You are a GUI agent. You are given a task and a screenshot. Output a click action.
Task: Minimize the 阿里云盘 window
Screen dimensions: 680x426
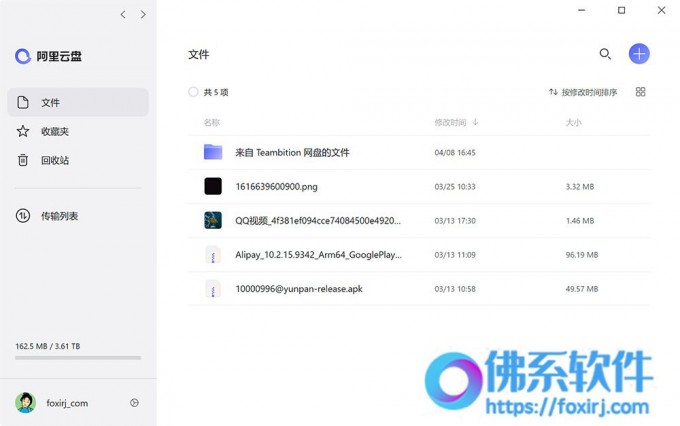[x=582, y=10]
